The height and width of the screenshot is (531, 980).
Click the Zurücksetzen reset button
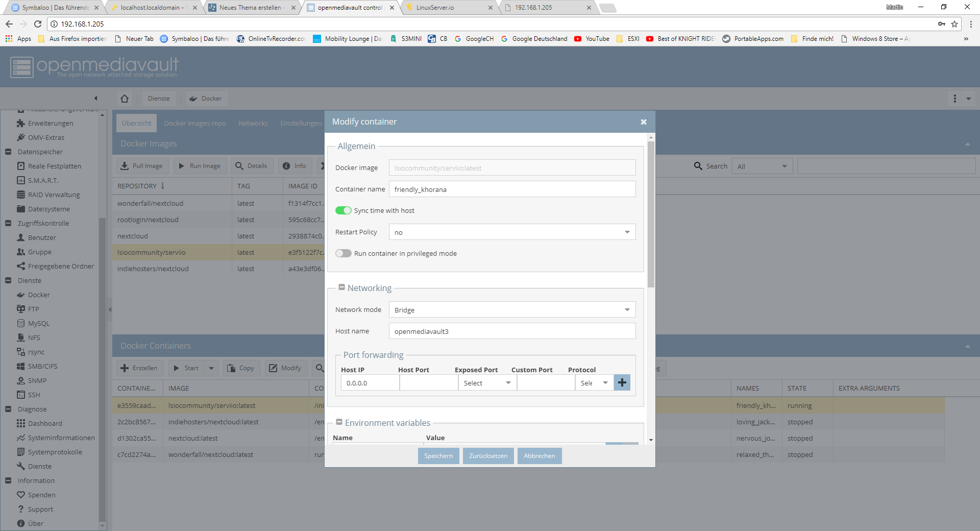pos(488,456)
